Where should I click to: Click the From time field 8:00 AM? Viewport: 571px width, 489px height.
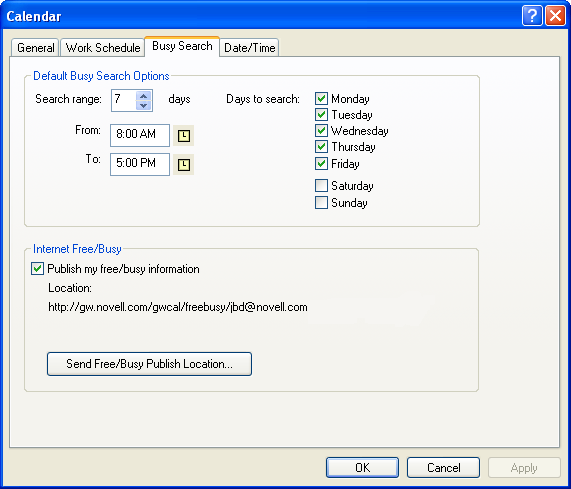click(140, 135)
